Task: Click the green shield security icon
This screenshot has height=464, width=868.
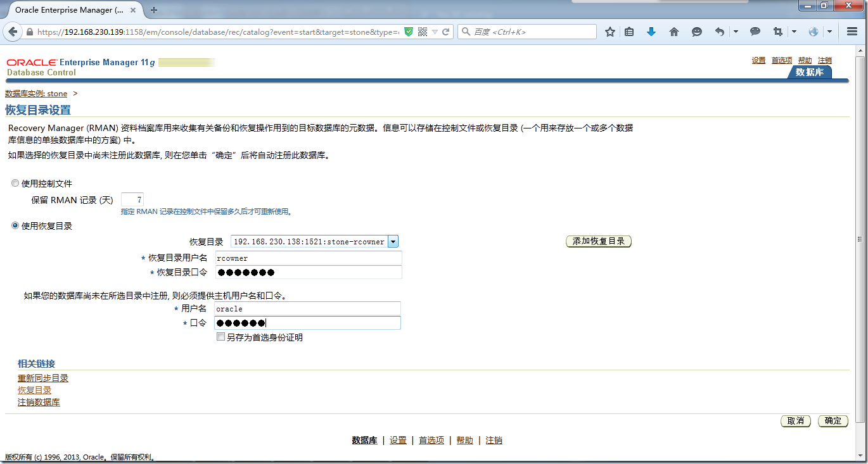Action: pyautogui.click(x=409, y=32)
